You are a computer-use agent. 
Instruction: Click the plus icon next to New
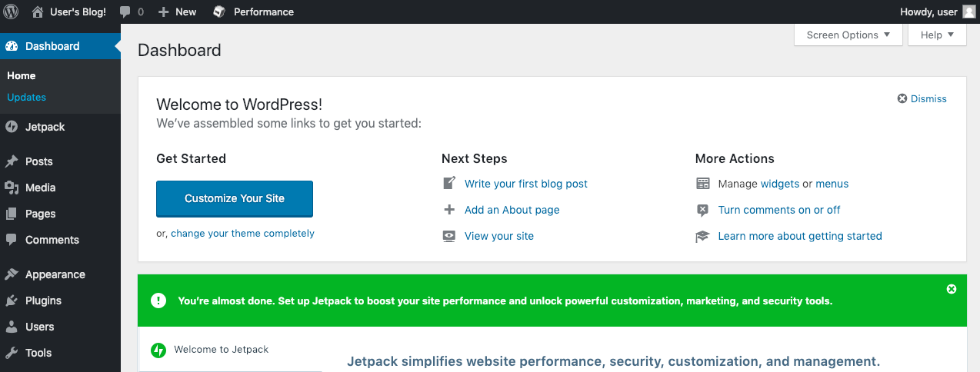(164, 12)
